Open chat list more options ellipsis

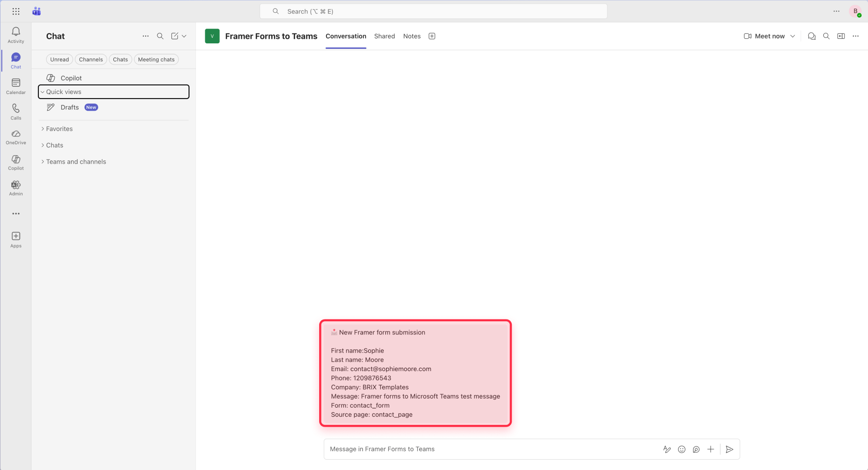146,36
